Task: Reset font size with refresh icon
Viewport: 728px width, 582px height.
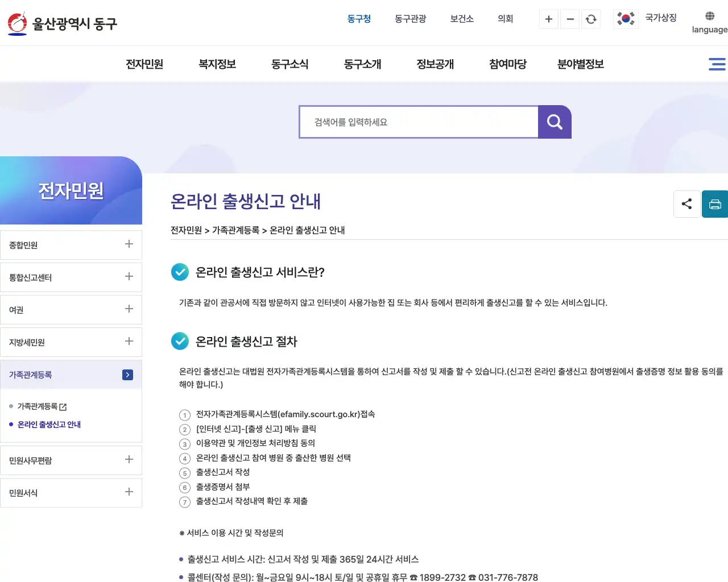Action: (591, 19)
